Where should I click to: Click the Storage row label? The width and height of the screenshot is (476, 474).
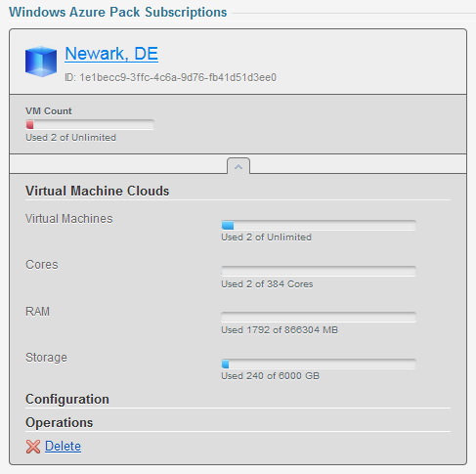(46, 358)
